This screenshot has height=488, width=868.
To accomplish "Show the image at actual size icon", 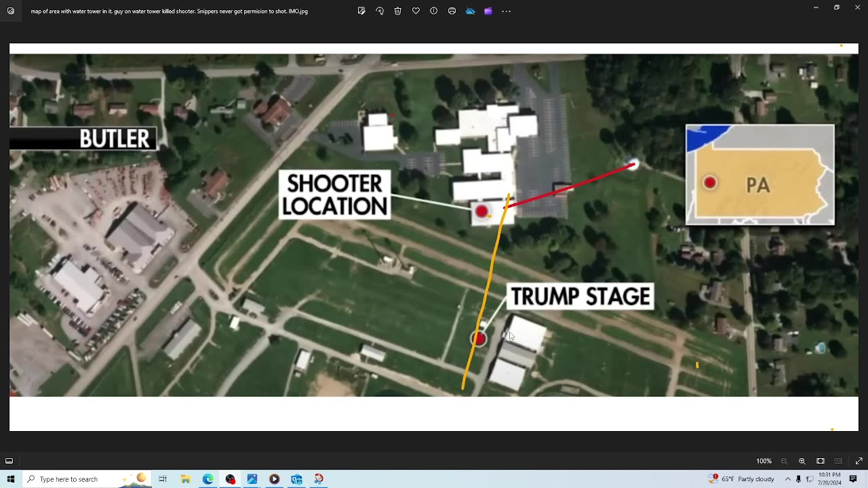I will point(839,461).
